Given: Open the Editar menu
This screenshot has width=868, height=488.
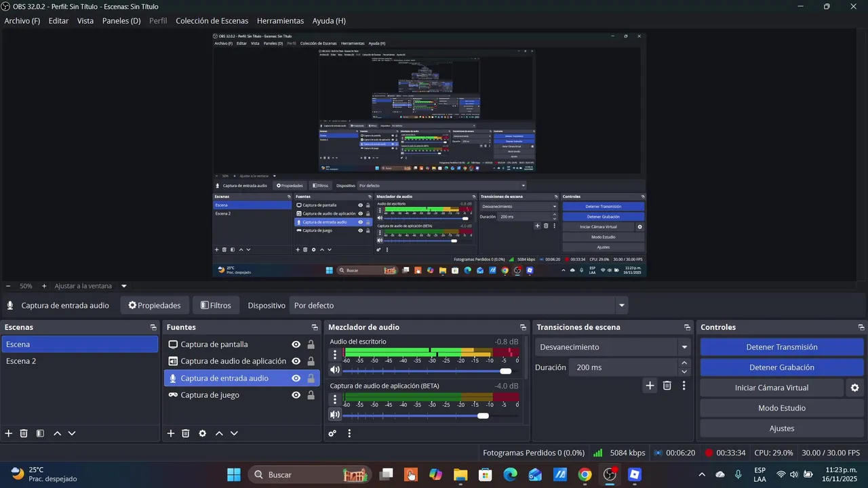Looking at the screenshot, I should point(58,21).
